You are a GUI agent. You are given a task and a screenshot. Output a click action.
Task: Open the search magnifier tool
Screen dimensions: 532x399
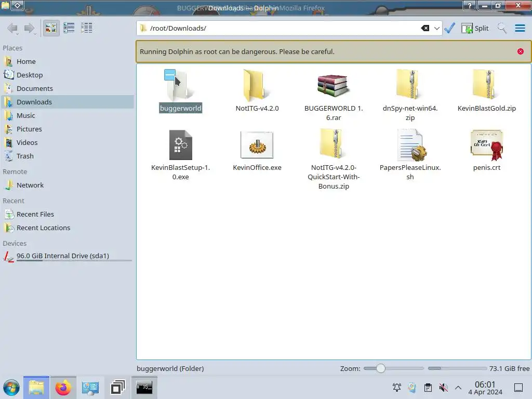pyautogui.click(x=502, y=28)
